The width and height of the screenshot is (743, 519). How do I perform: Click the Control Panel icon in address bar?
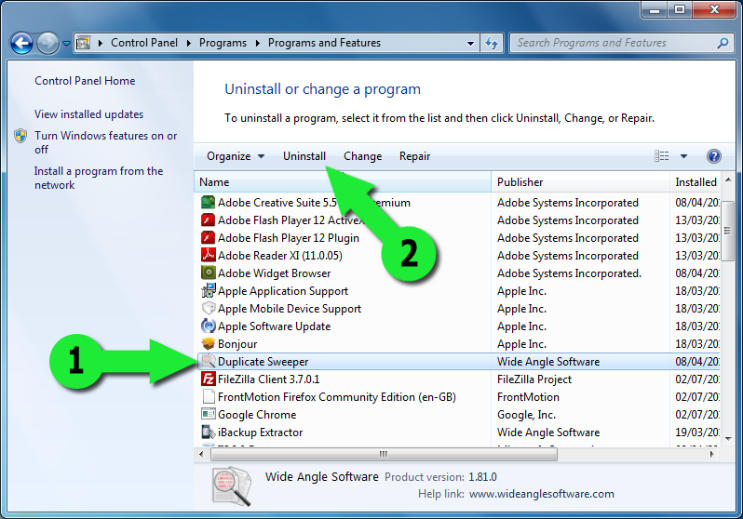coord(83,43)
